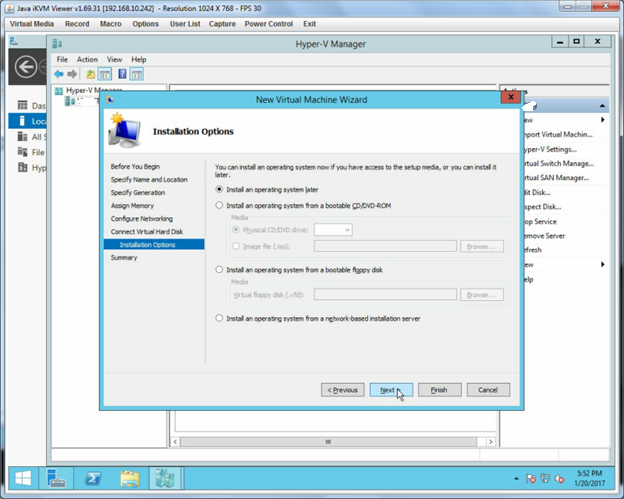Select Install from bootable CD/DVD-ROM option
The height and width of the screenshot is (499, 624).
pos(219,205)
